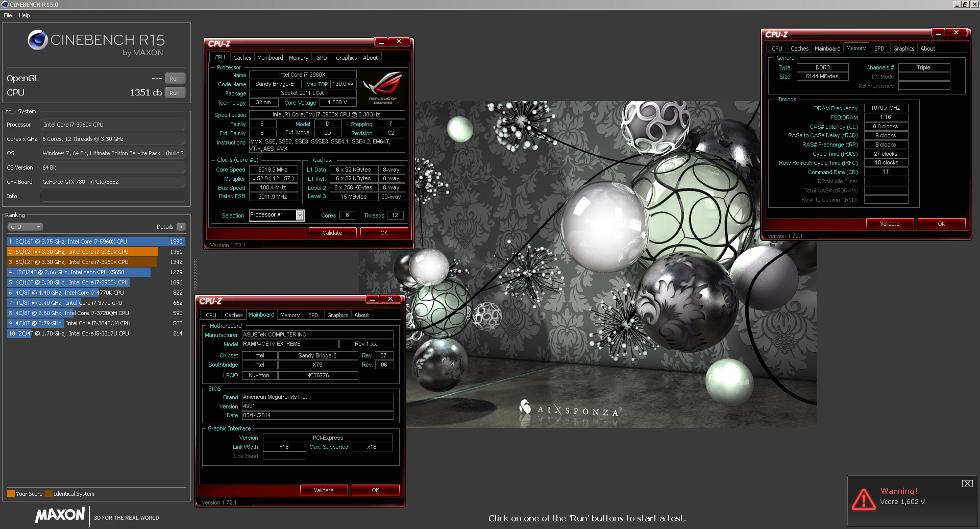The image size is (980, 529).
Task: Click the Cinebench application icon in its title bar
Action: (x=5, y=4)
